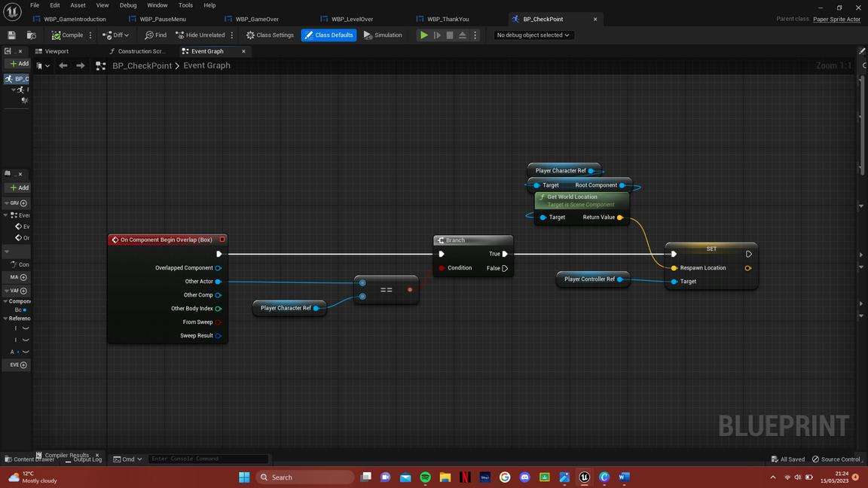
Task: Open the Asset menu
Action: pos(78,5)
